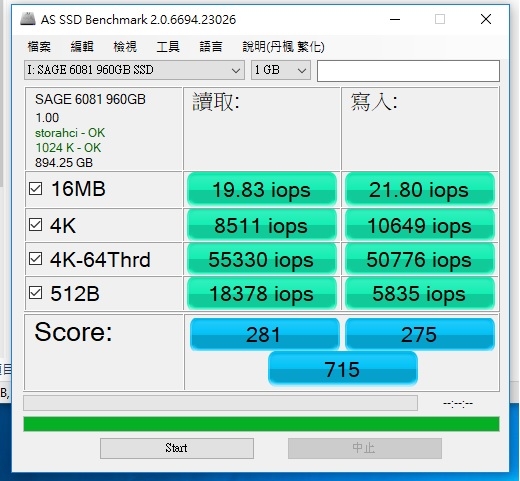Click the 中止 abort button

click(365, 448)
